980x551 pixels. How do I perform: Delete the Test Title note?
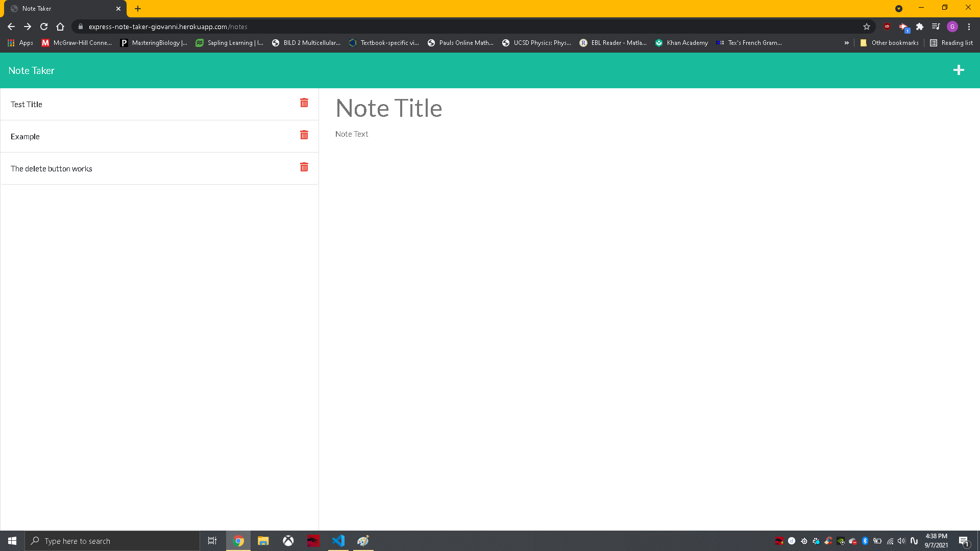[x=304, y=103]
